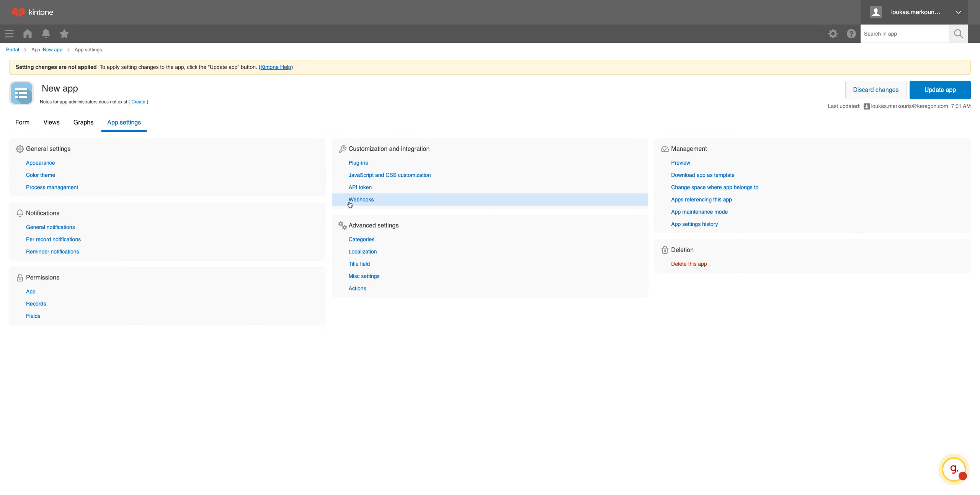This screenshot has width=980, height=495.
Task: Go to the Home portal icon
Action: coord(28,34)
